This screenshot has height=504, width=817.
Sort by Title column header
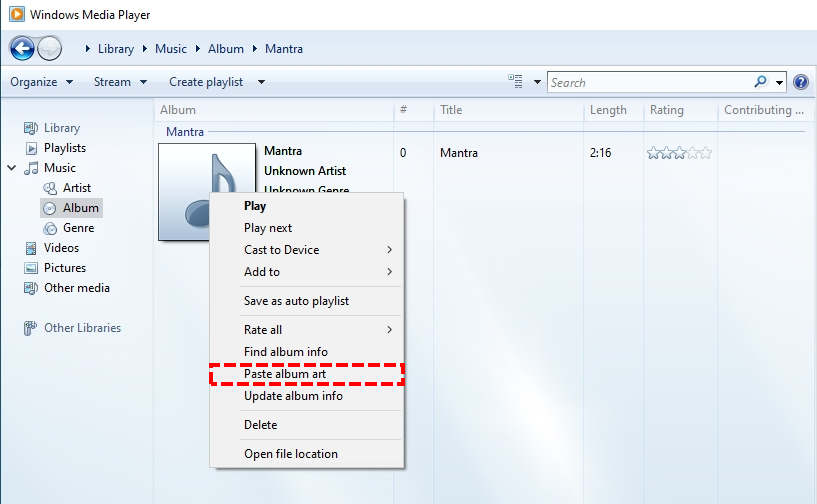pyautogui.click(x=509, y=110)
